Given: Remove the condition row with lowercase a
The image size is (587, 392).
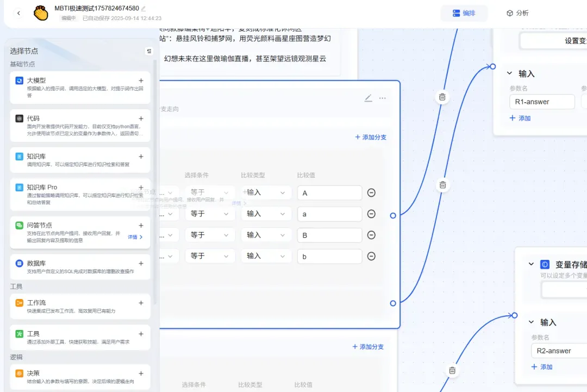Looking at the screenshot, I should pos(371,214).
